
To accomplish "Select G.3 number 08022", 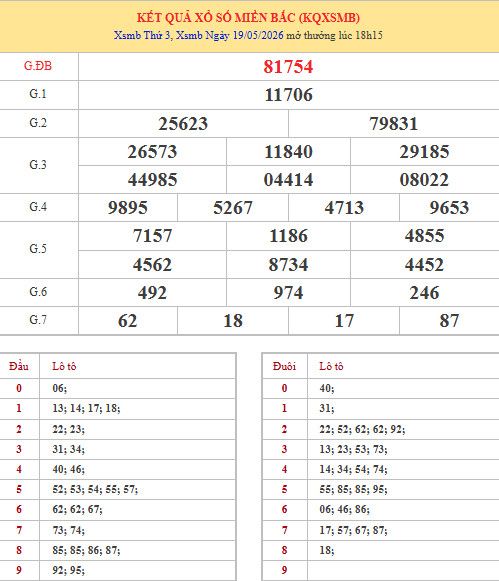I will (424, 180).
